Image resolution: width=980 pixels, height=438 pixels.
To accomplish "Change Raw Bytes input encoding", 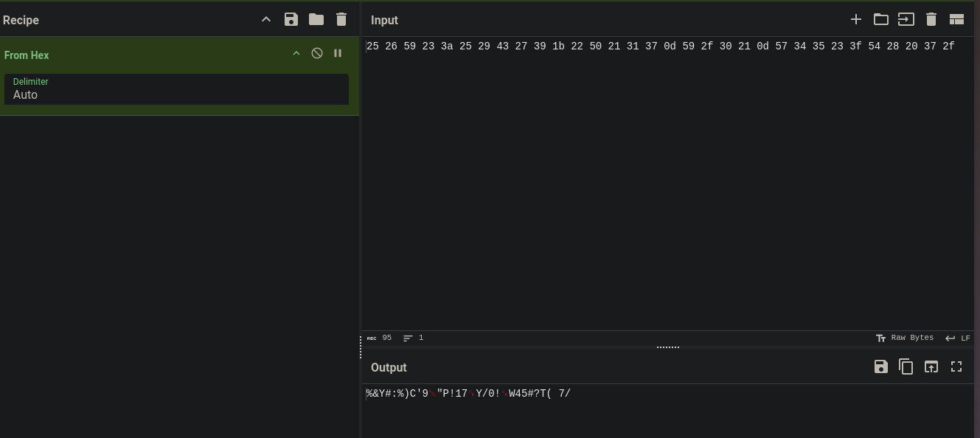I will 905,338.
